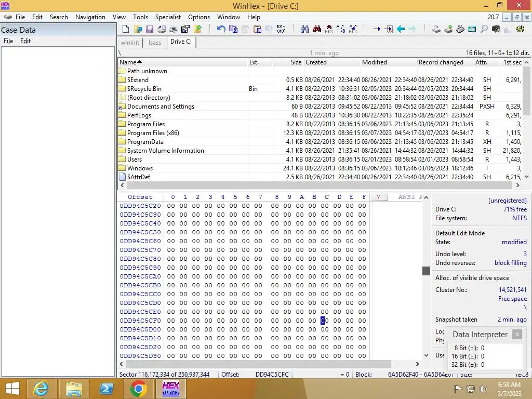Click the Go To Sector icon

[x=389, y=29]
